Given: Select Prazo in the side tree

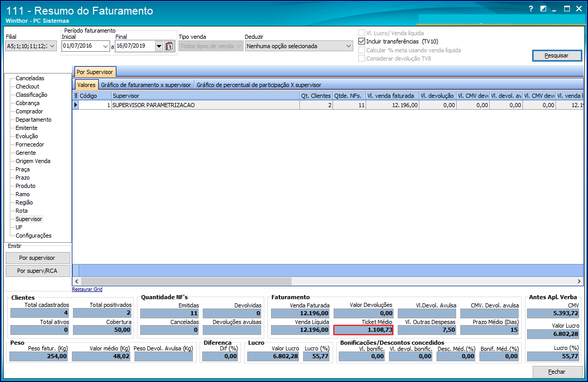Looking at the screenshot, I should click(23, 178).
